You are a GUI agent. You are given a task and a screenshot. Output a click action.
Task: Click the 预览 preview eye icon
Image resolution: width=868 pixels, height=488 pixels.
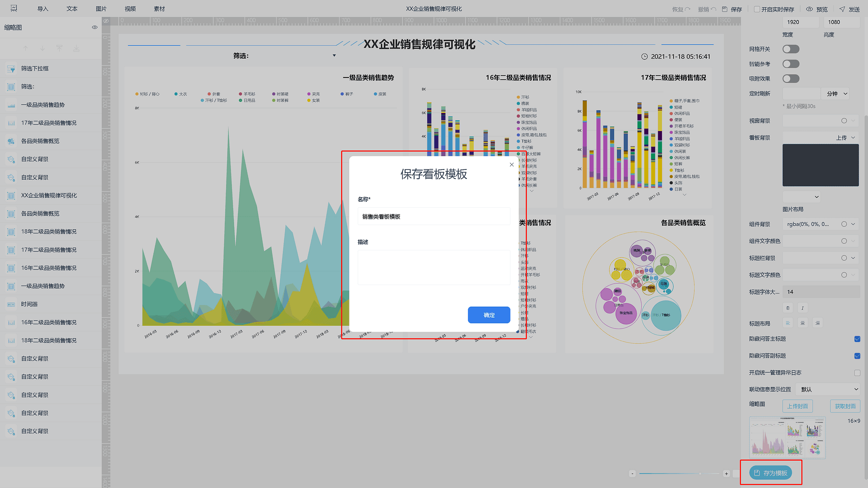click(810, 9)
